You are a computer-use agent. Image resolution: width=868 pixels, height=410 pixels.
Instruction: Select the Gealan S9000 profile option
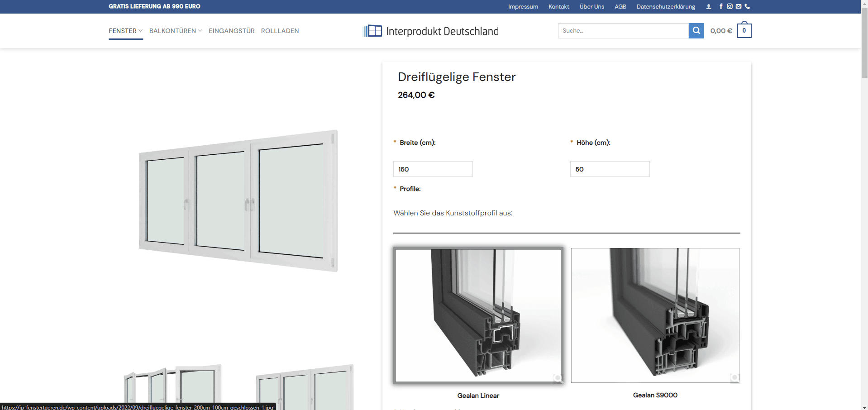(655, 315)
